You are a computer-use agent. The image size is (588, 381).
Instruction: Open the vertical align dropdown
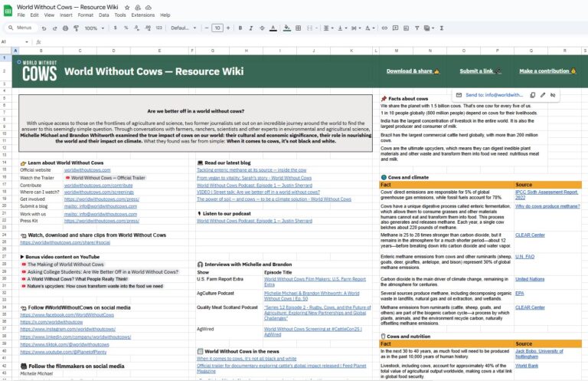pyautogui.click(x=342, y=28)
